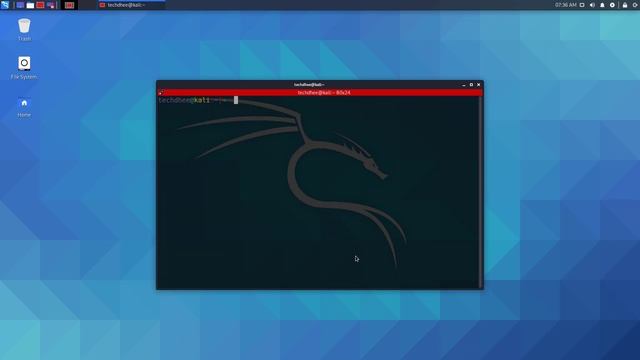The height and width of the screenshot is (360, 640).
Task: Open the volume control tray icon
Action: 592,5
